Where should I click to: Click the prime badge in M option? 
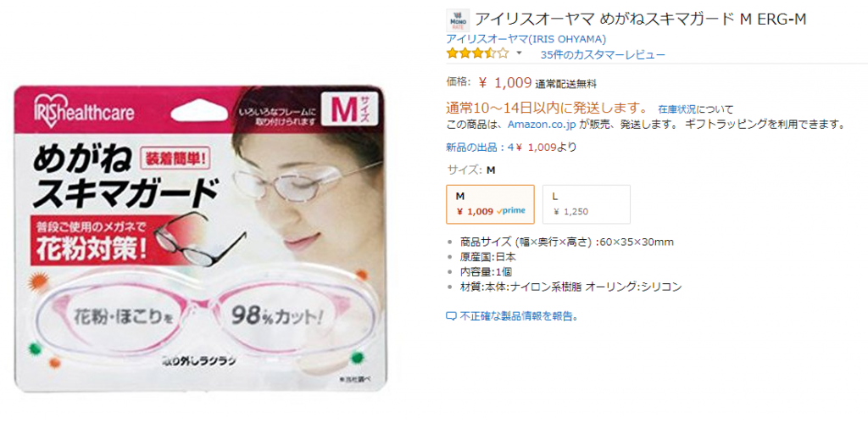[x=511, y=211]
